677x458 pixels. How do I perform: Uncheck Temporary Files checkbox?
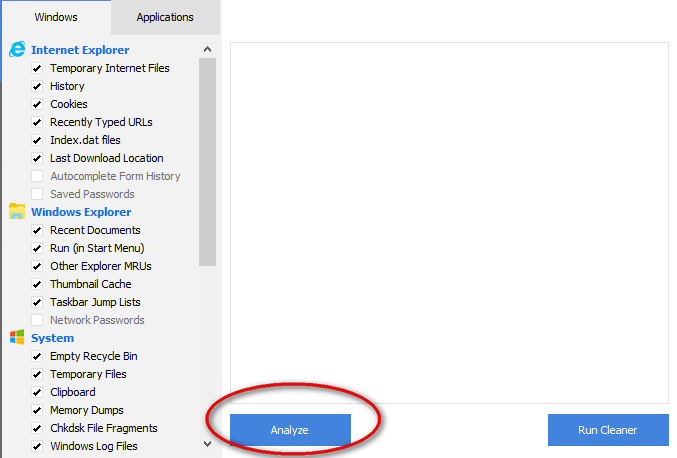click(37, 374)
